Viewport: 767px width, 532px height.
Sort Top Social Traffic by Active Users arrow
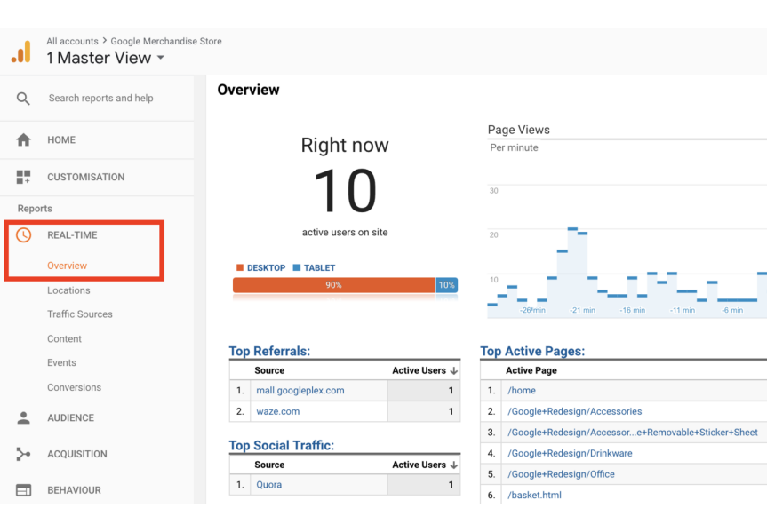coord(454,465)
